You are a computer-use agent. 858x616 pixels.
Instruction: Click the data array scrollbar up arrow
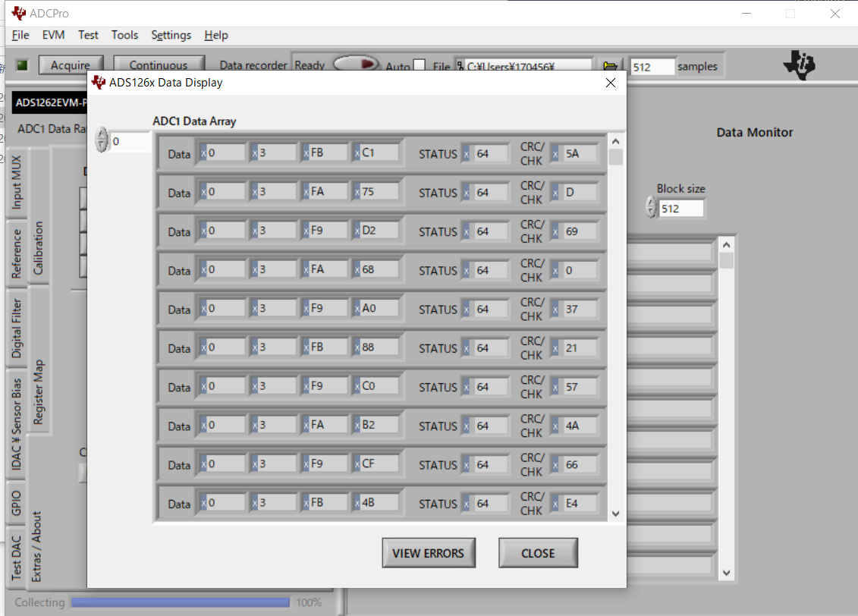coord(615,142)
